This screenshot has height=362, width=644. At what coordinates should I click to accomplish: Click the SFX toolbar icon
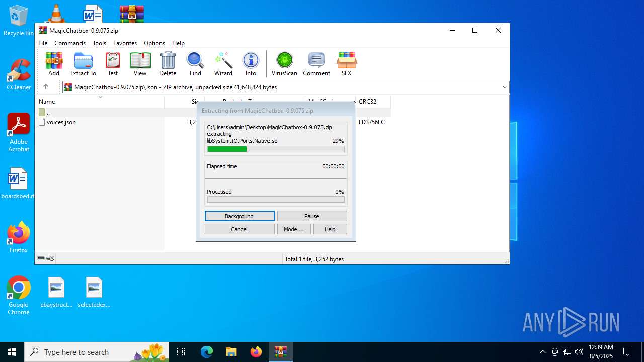[x=346, y=64]
